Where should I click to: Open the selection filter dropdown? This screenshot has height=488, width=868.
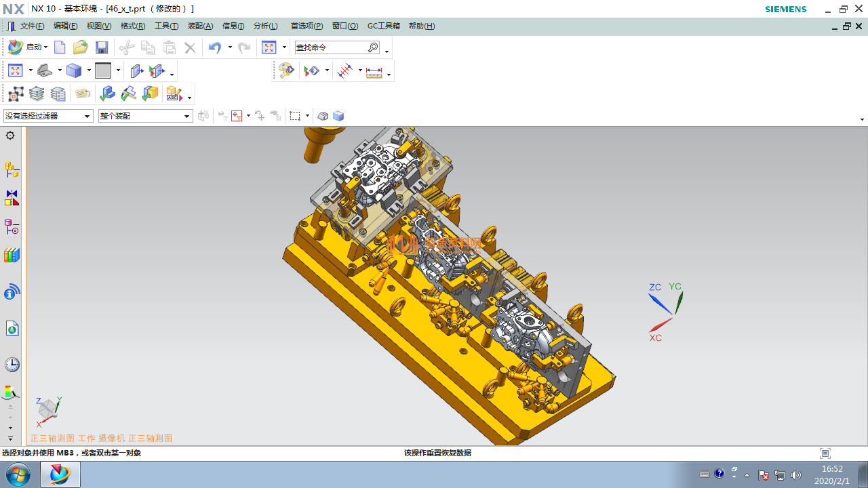[87, 117]
